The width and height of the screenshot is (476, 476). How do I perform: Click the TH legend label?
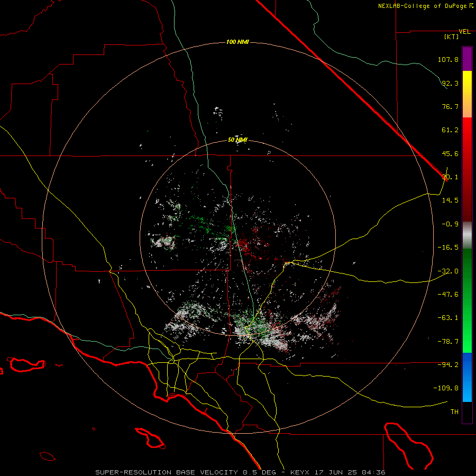[454, 412]
